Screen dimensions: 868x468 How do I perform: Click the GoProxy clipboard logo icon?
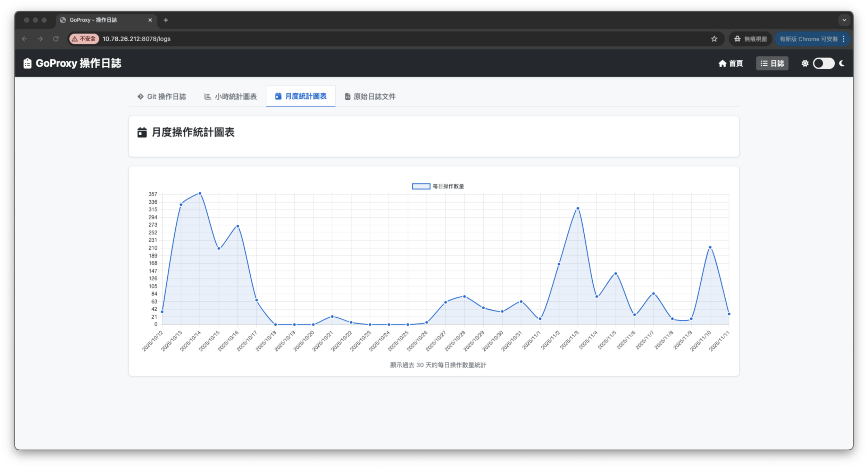pyautogui.click(x=27, y=64)
